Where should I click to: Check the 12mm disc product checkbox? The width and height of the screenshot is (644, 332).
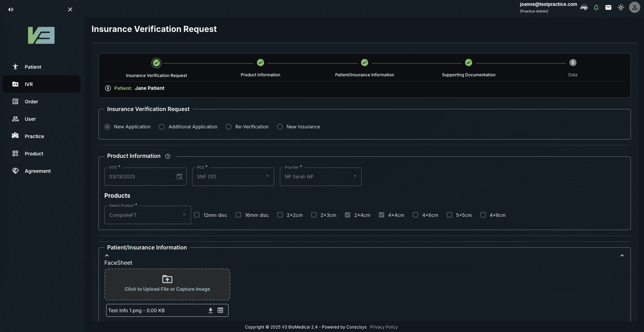coord(197,215)
